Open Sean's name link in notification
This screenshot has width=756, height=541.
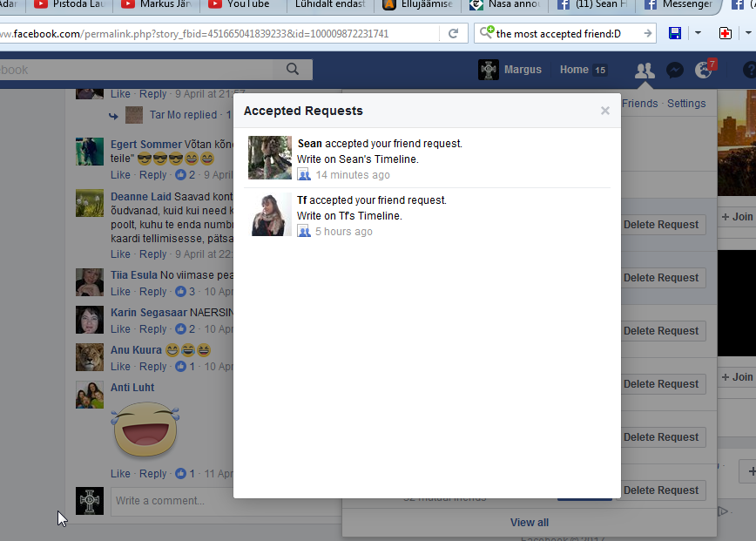tap(309, 143)
